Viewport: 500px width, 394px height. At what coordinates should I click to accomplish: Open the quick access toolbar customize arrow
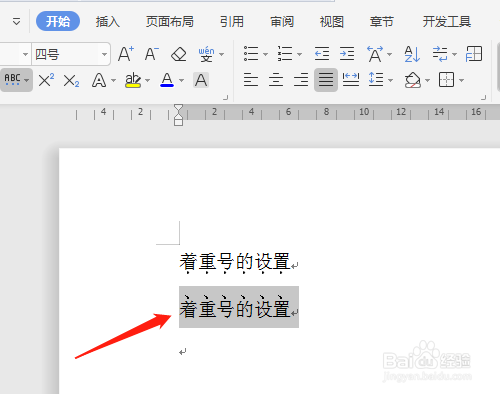coord(16,22)
